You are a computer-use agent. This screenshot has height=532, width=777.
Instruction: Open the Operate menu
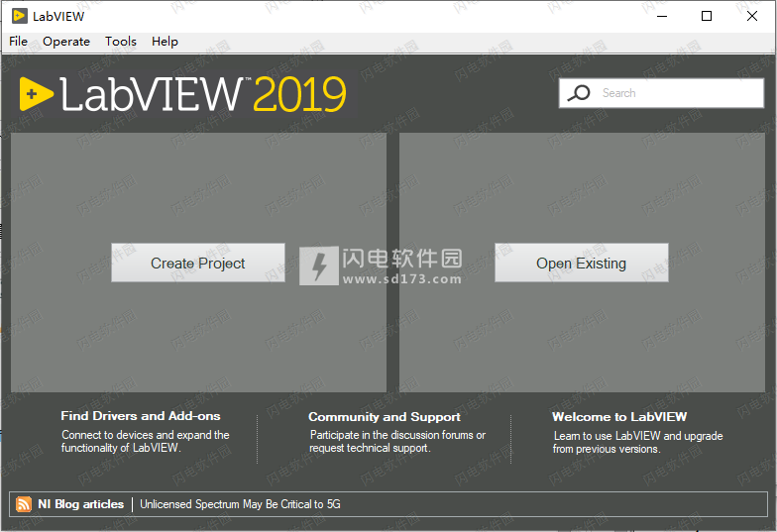pos(66,42)
